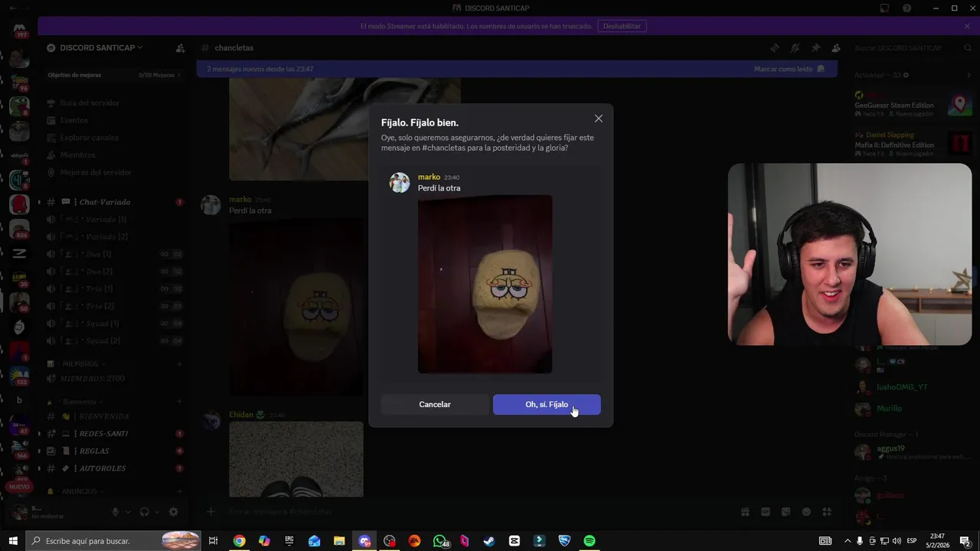
Task: Open Spotify from the taskbar
Action: [x=590, y=541]
